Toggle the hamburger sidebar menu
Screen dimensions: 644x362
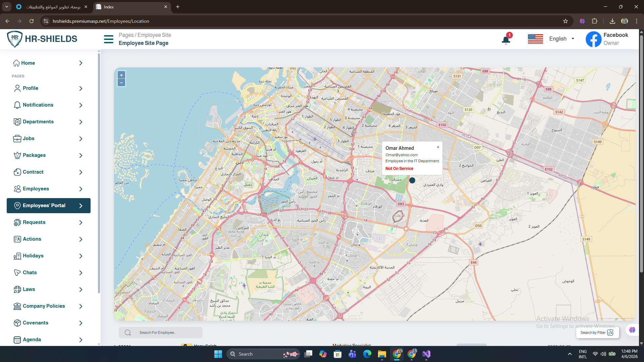coord(108,39)
